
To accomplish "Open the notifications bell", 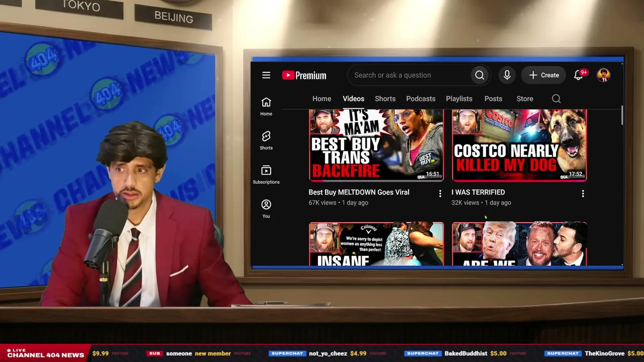I will [x=579, y=75].
